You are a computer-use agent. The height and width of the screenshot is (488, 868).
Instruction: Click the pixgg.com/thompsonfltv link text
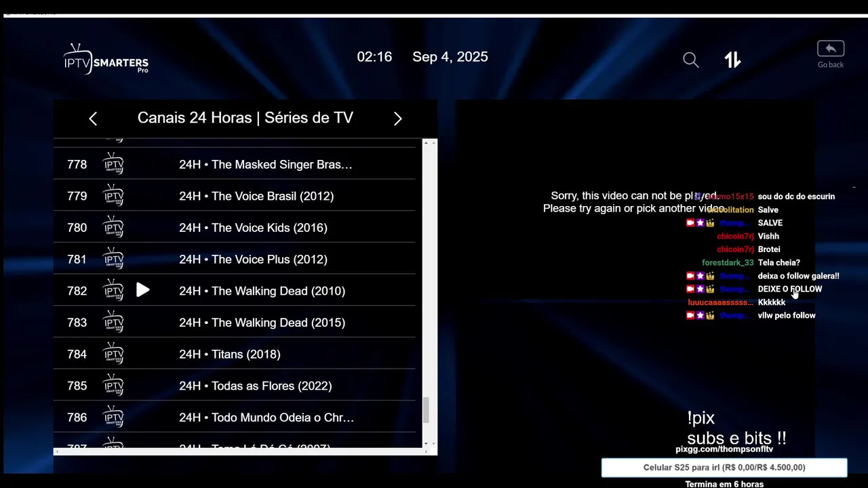pyautogui.click(x=724, y=449)
